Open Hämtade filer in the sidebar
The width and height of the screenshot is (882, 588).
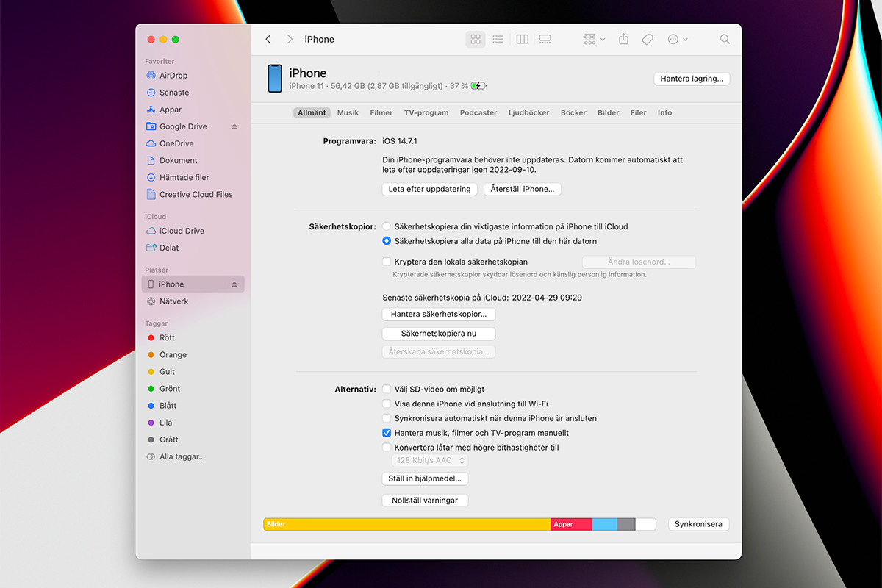pos(184,177)
